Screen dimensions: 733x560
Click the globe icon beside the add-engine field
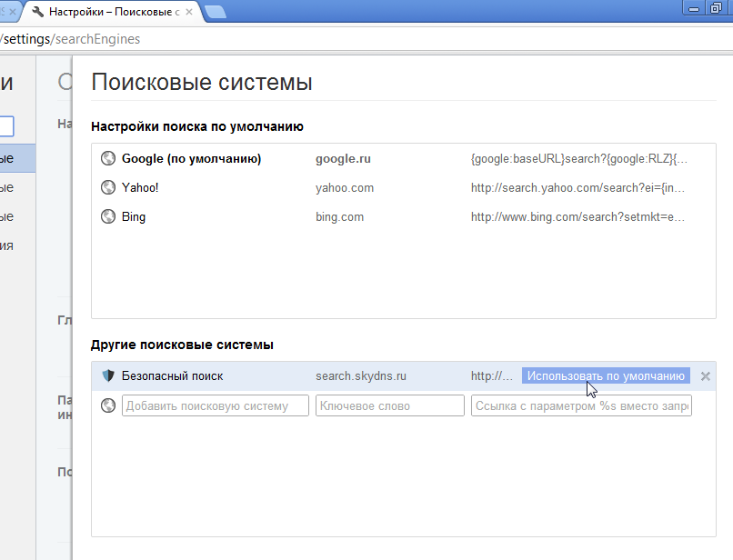tap(108, 405)
